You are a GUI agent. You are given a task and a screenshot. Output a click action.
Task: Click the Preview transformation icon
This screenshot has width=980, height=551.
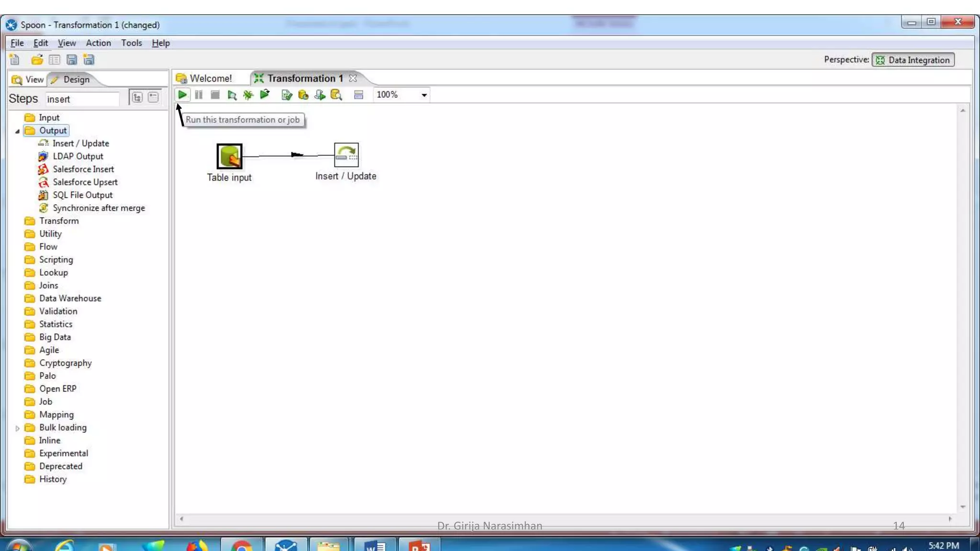(232, 95)
